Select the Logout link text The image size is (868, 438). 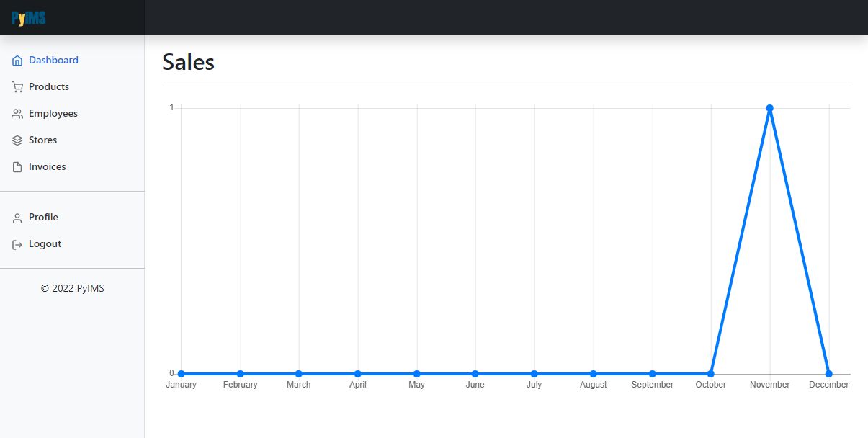pos(45,244)
